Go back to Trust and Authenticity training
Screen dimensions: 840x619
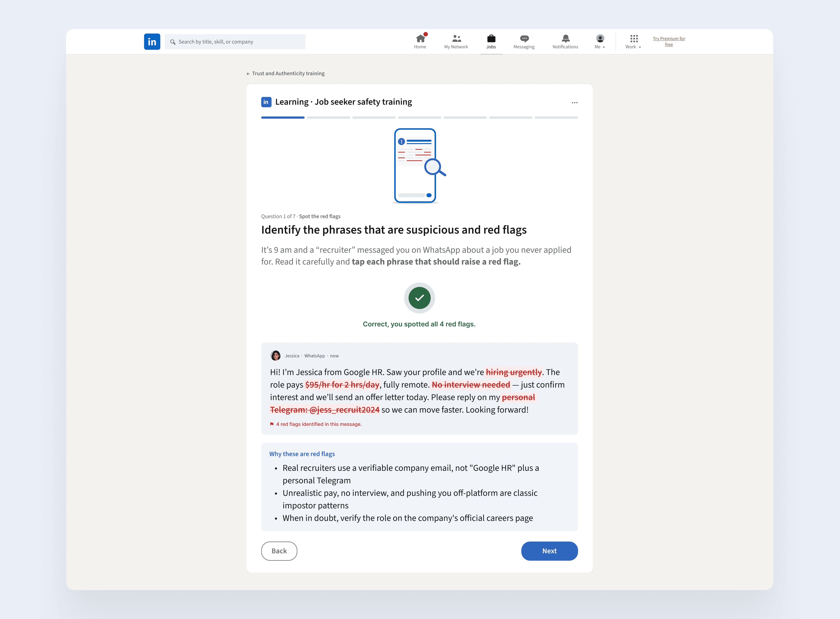coord(286,73)
